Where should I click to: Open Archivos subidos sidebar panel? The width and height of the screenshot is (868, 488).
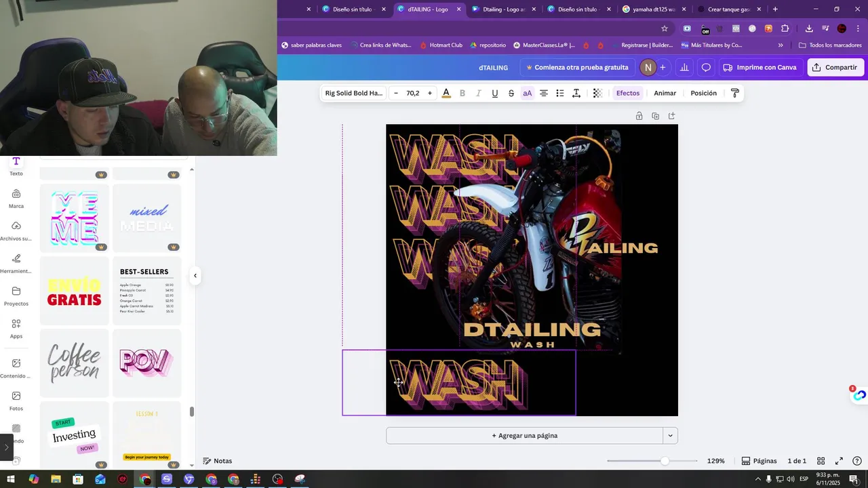tap(16, 231)
